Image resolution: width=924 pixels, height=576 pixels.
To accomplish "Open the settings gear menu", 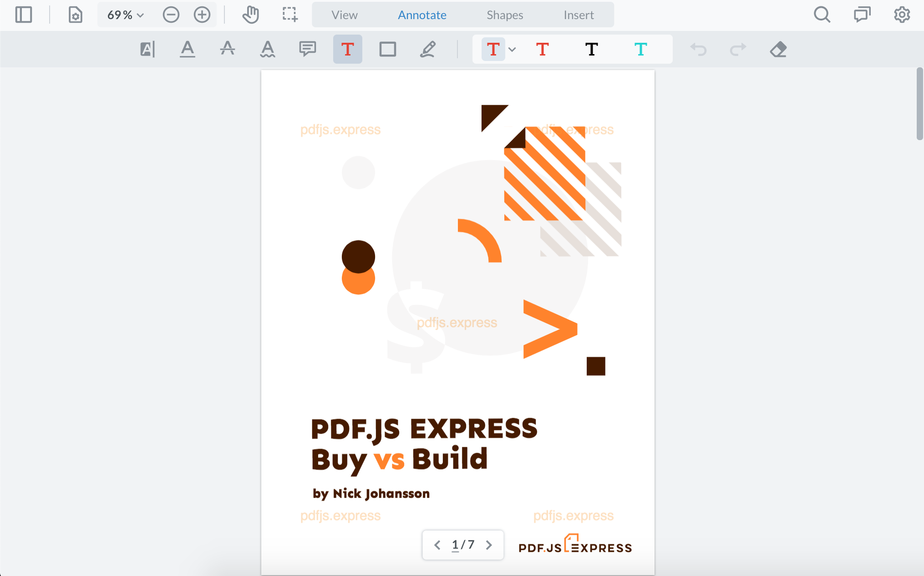I will point(902,15).
